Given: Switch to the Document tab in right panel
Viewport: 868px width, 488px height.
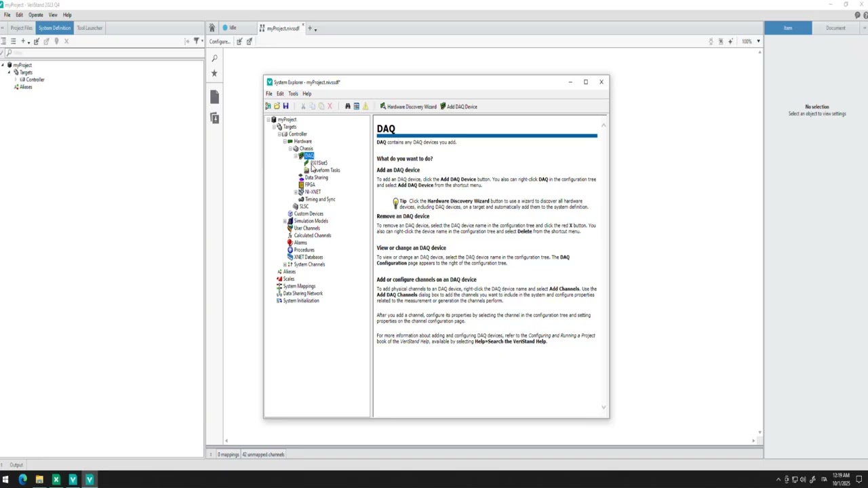Looking at the screenshot, I should click(835, 28).
